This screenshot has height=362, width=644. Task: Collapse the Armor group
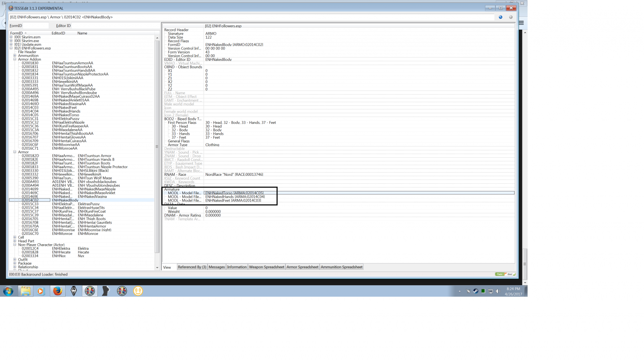[x=15, y=152]
